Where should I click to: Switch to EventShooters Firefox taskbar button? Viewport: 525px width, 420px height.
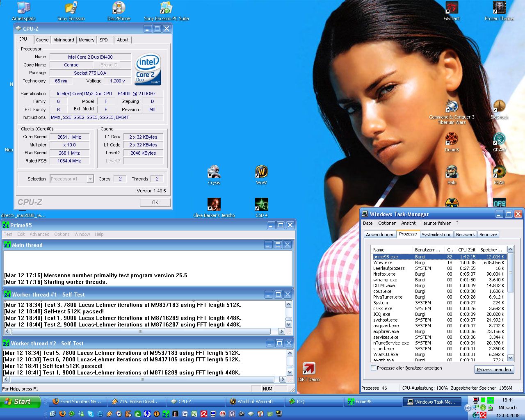(x=78, y=402)
